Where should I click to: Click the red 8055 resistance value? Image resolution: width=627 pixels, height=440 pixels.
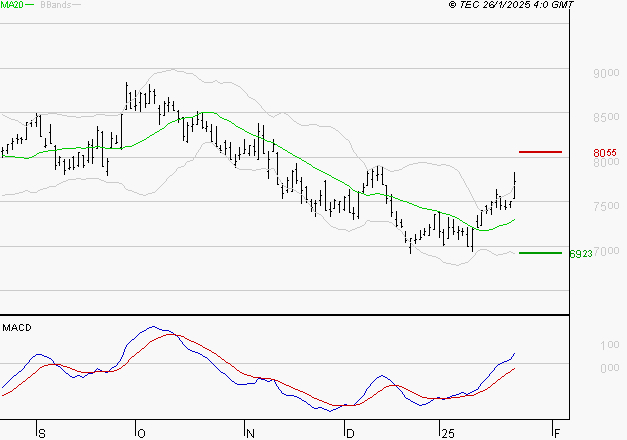click(605, 153)
